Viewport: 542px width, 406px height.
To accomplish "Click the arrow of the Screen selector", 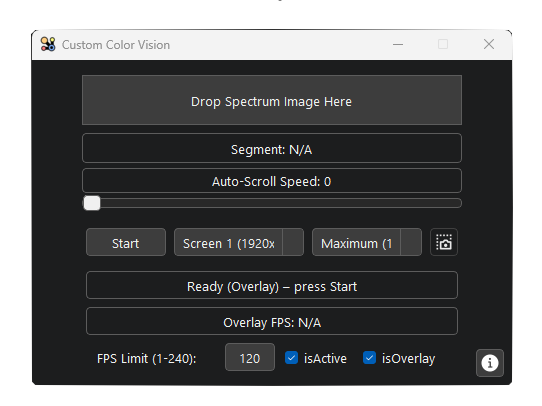I will pos(293,242).
